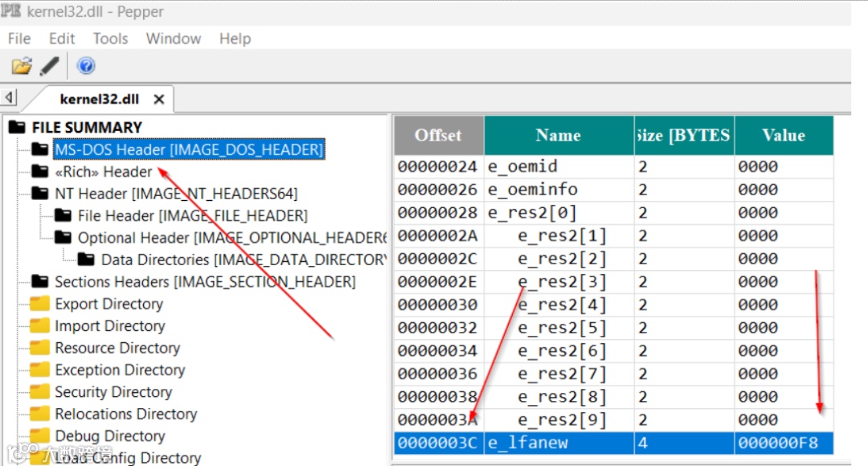The height and width of the screenshot is (470, 868).
Task: Select the e_lfanew highlighted row
Action: pyautogui.click(x=613, y=443)
